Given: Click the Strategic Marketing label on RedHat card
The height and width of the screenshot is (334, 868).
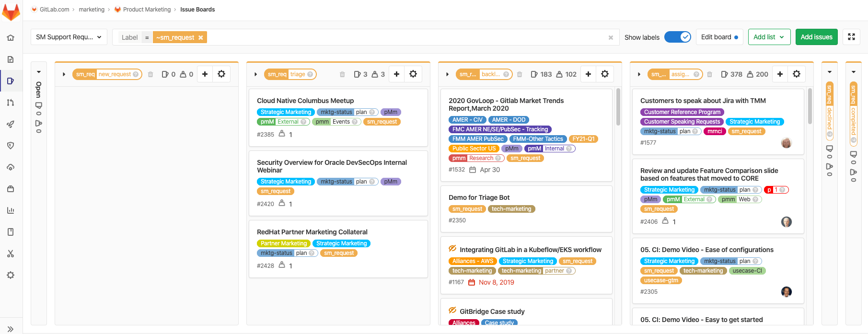Looking at the screenshot, I should coord(341,243).
